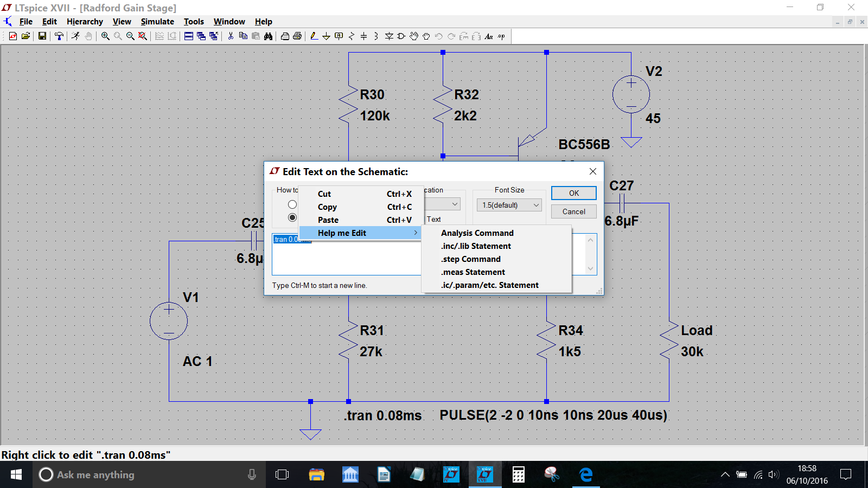This screenshot has height=488, width=868.
Task: Choose Paste from the context menu
Action: pyautogui.click(x=362, y=220)
